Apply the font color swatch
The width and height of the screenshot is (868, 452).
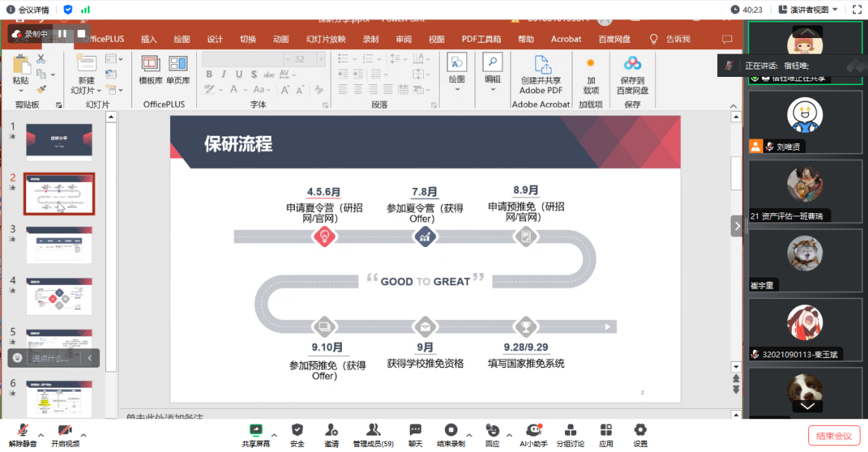[234, 90]
